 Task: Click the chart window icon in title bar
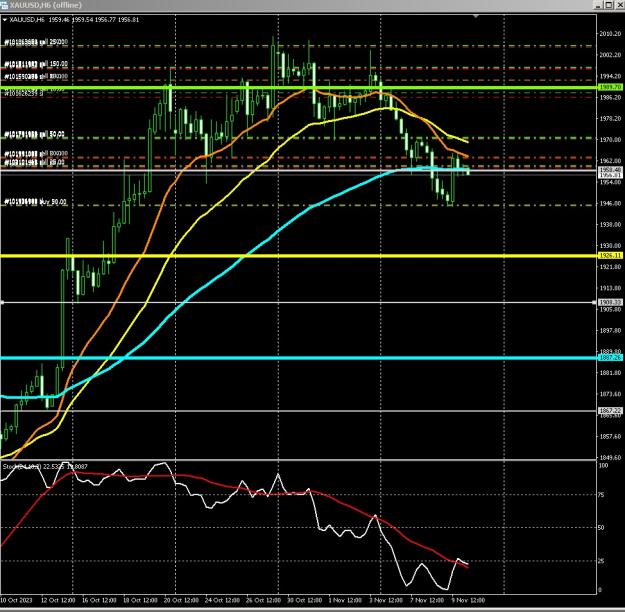point(4,5)
